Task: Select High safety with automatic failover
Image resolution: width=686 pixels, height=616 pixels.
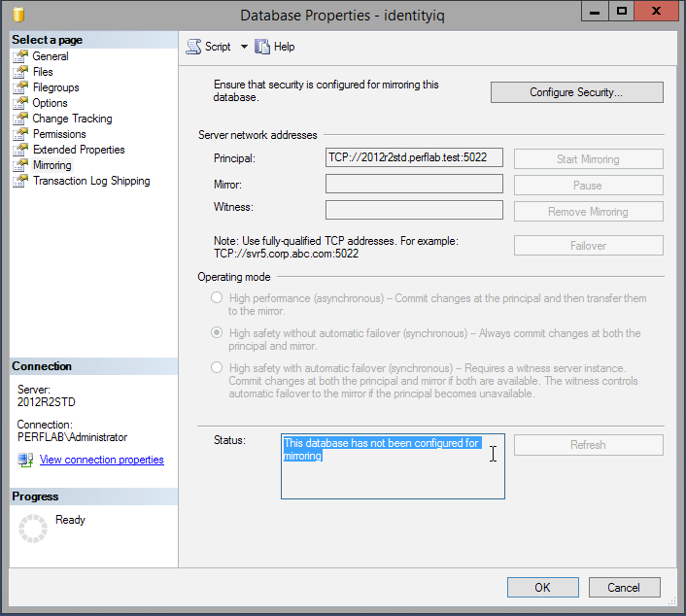Action: click(x=217, y=367)
